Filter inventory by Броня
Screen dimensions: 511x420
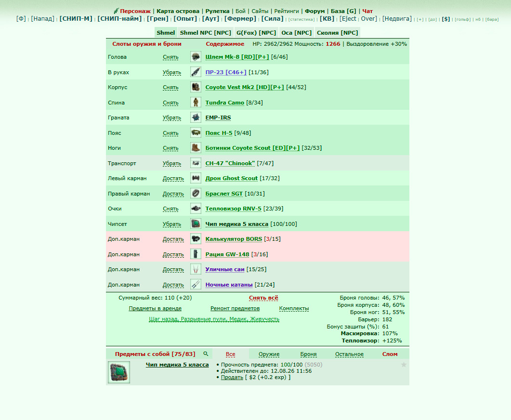[x=308, y=354]
